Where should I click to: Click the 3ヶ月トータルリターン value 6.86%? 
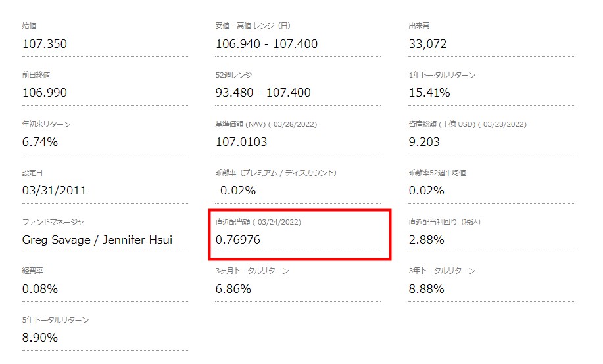pos(233,289)
